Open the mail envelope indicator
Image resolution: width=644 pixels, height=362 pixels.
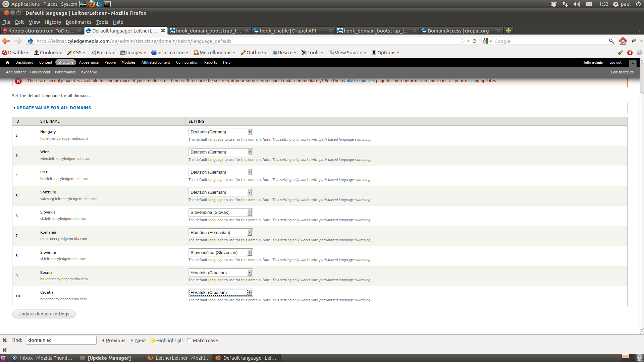(589, 4)
